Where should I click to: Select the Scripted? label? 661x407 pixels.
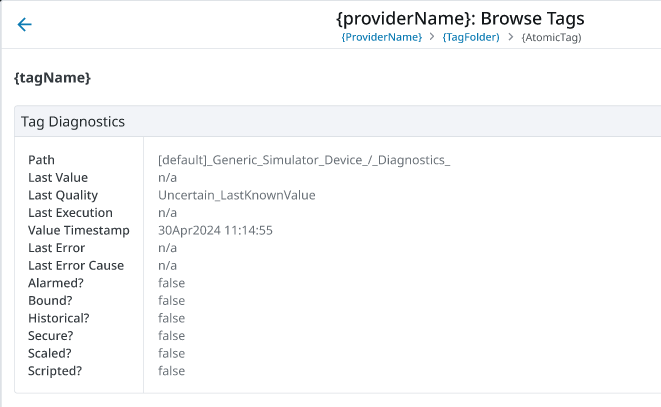(55, 371)
